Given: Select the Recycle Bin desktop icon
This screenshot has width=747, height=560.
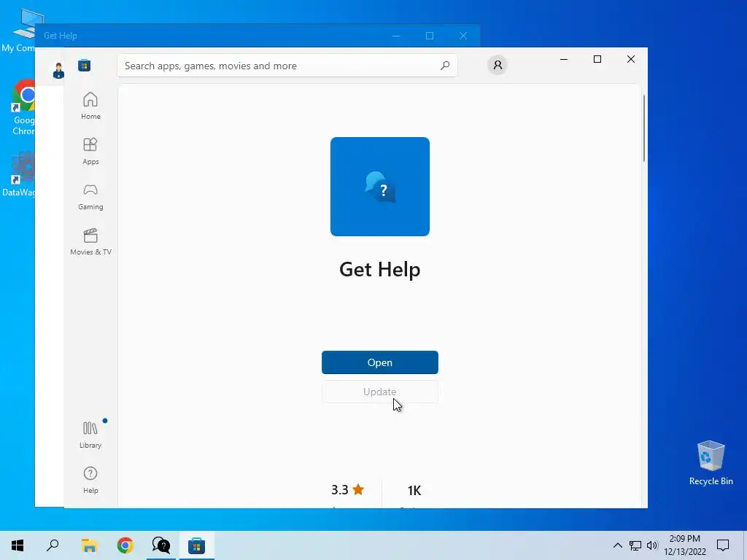Looking at the screenshot, I should tap(711, 463).
